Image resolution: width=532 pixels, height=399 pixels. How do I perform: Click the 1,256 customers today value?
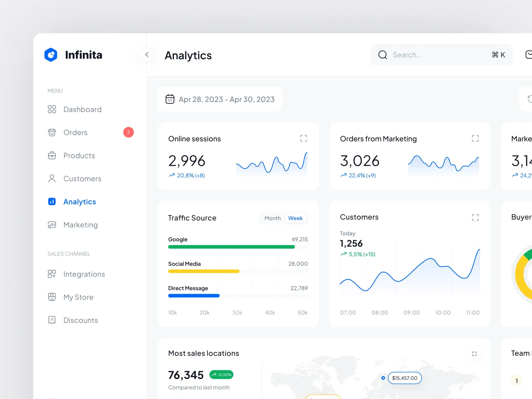point(351,243)
